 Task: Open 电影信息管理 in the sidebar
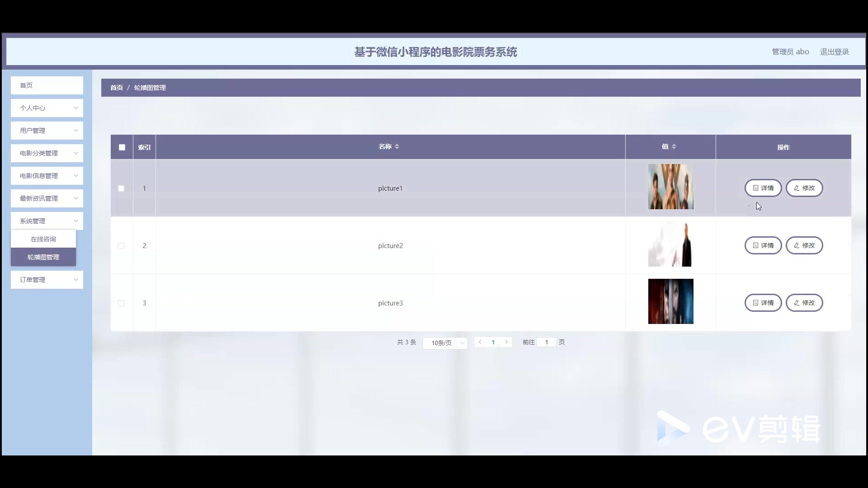(47, 176)
